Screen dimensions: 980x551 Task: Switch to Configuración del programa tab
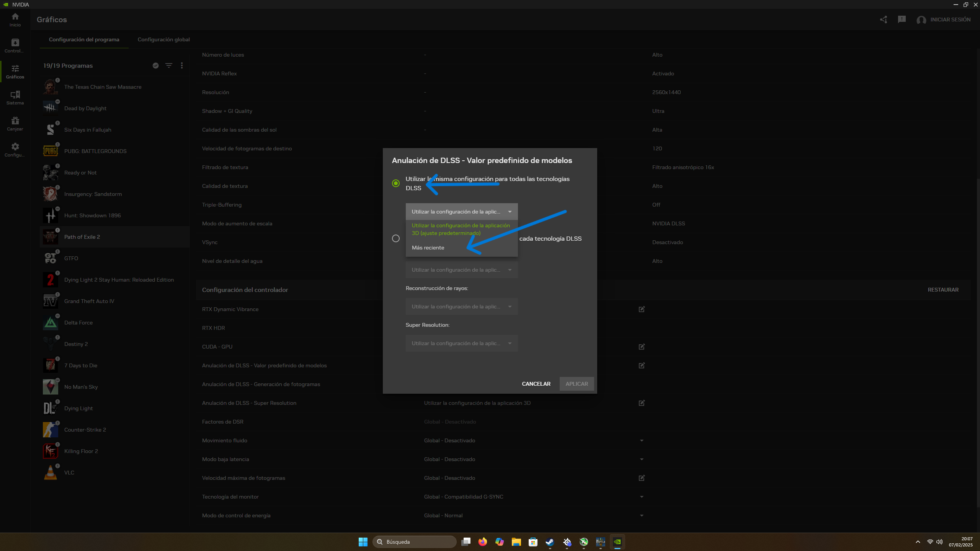84,39
